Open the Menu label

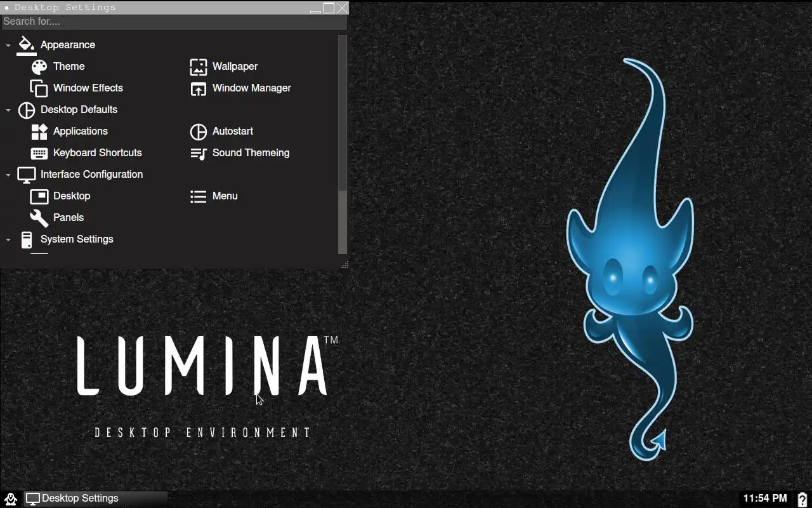[x=225, y=196]
